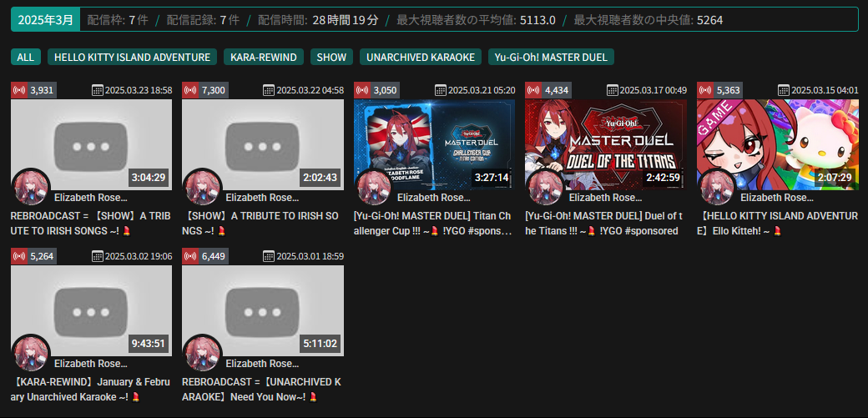Viewport: 868px width, 418px height.
Task: Click Elizabeth Rose name on 3:27:14 card
Action: pyautogui.click(x=434, y=197)
